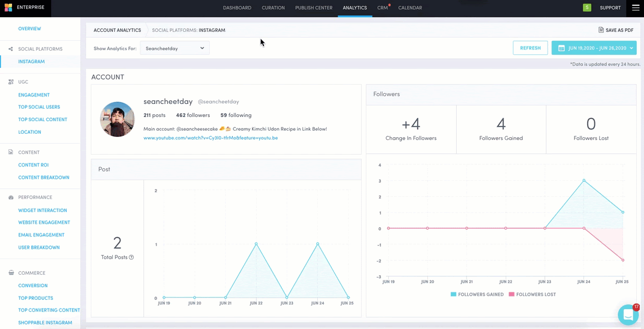Open the Publish Center tab
This screenshot has width=644, height=329.
click(x=314, y=8)
